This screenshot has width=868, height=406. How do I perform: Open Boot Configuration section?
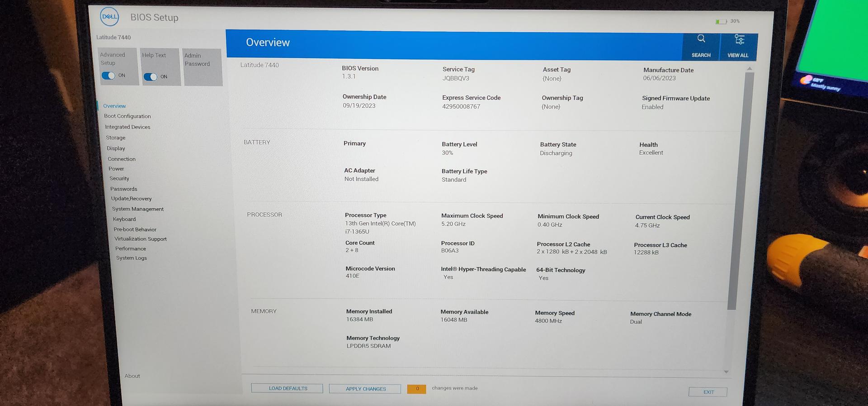(127, 116)
